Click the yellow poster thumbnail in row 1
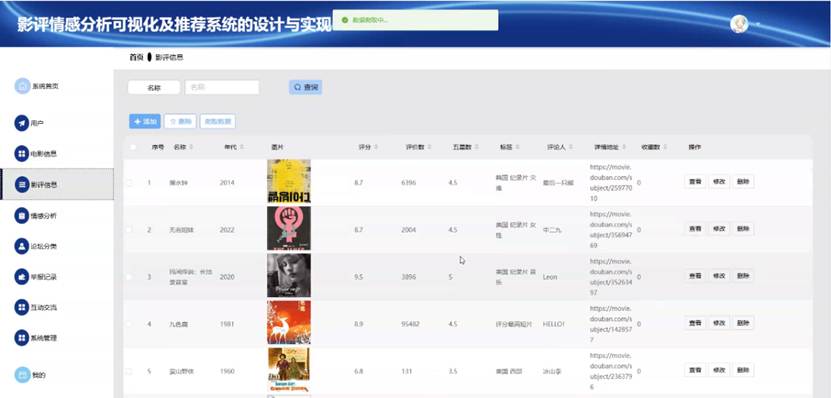The image size is (831, 398). click(289, 181)
